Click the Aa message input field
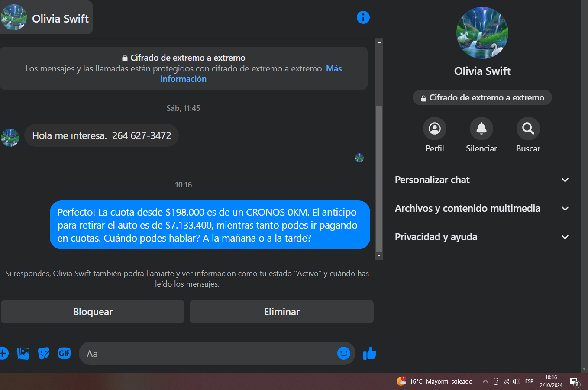Viewport: 588px width, 390px height. point(208,353)
